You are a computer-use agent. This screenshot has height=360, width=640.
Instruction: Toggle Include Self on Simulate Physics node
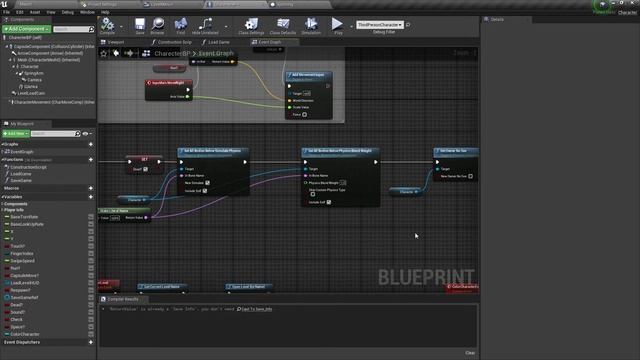205,191
